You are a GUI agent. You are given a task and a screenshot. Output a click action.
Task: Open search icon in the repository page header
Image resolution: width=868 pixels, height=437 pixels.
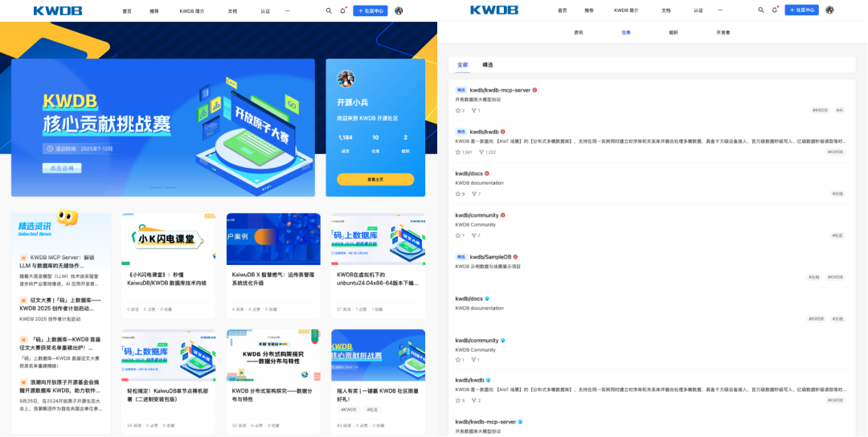tap(760, 10)
